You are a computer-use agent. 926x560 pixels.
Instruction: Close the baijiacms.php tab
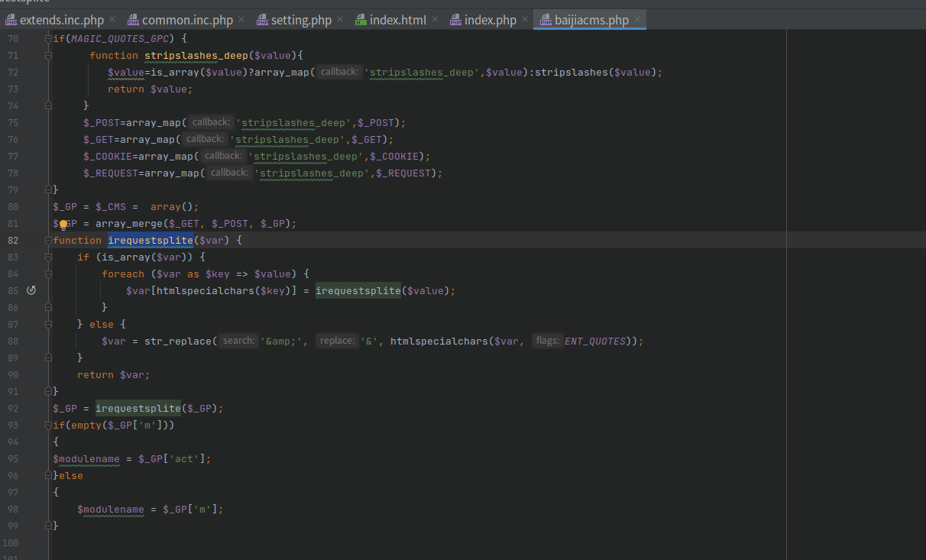tap(637, 20)
